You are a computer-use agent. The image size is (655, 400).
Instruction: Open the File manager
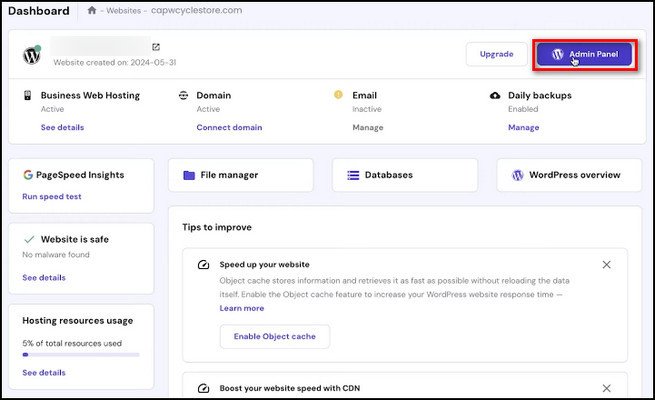tap(240, 175)
